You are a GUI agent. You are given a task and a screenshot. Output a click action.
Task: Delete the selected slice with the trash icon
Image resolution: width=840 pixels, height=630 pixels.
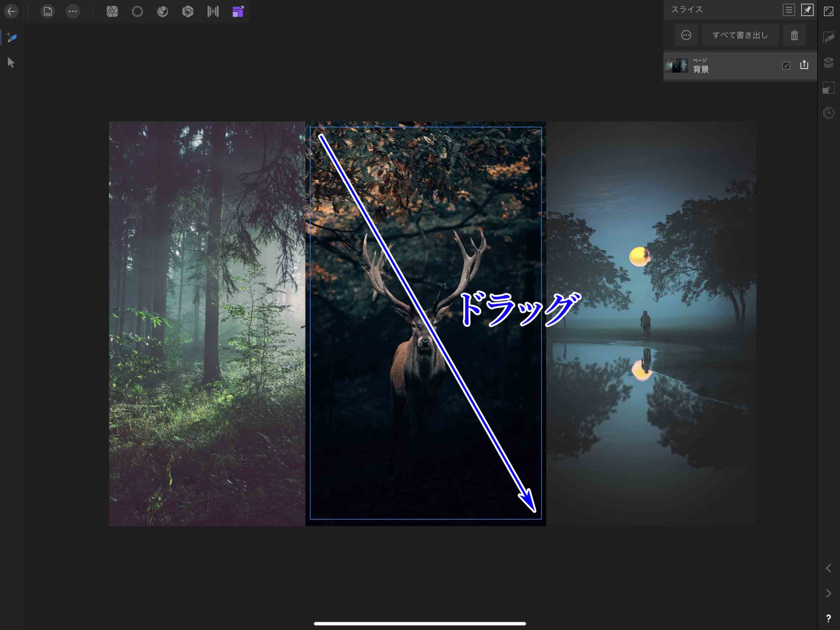click(x=794, y=35)
